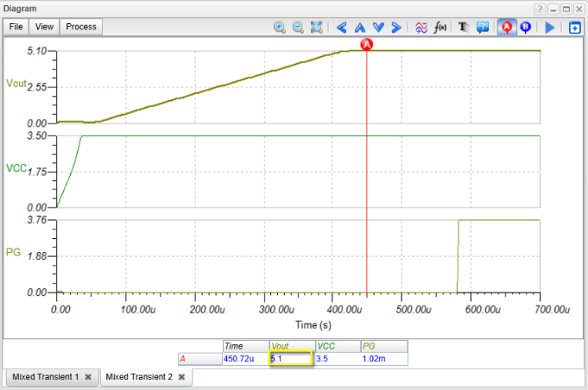Click the Time value 450.72u cell
Screen dimensions: 588x390
tap(245, 359)
